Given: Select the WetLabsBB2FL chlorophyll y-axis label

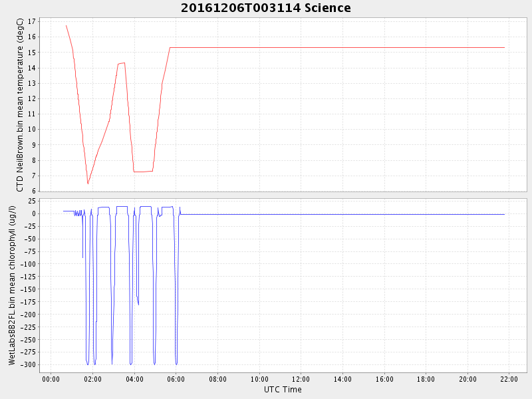Looking at the screenshot, I should pyautogui.click(x=11, y=285).
